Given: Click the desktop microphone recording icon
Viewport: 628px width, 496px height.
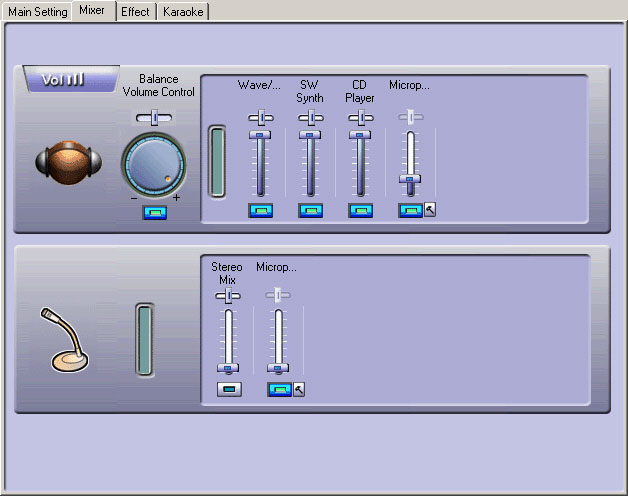Looking at the screenshot, I should coord(64,340).
